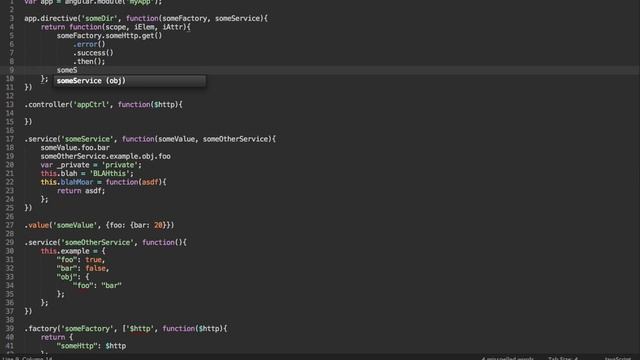Click this.example on line 30
Image resolution: width=640 pixels, height=360 pixels.
65,251
